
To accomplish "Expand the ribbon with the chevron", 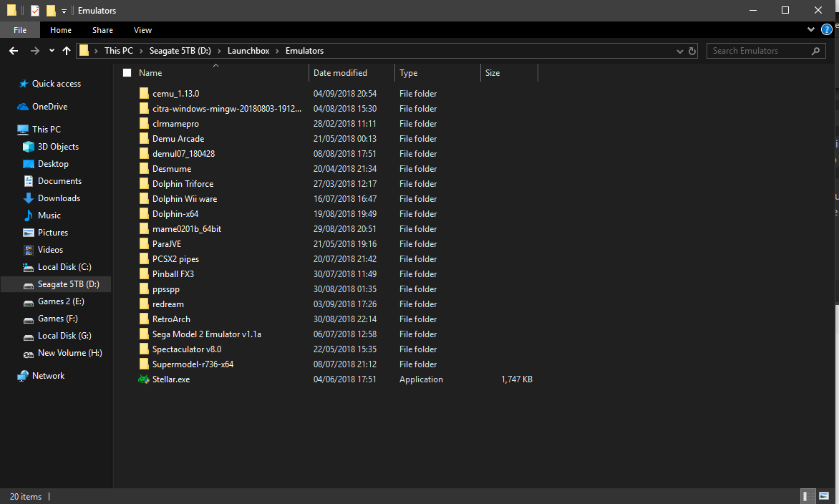I will pos(810,30).
